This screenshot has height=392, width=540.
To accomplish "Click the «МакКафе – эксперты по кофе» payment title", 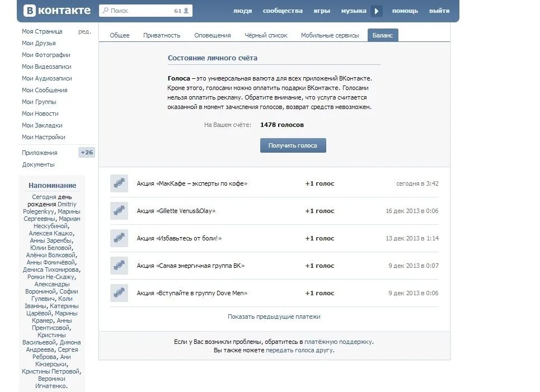I will (x=192, y=183).
